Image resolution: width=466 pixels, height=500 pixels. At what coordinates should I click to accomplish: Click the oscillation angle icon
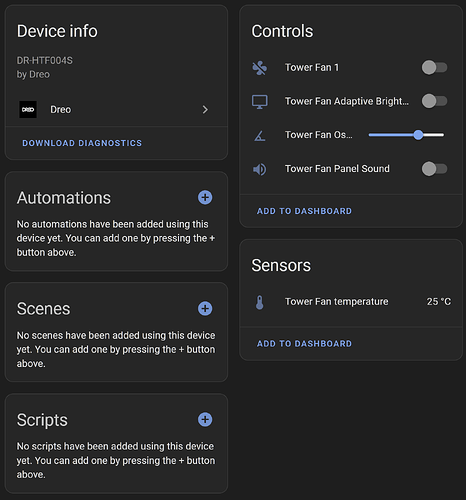tap(260, 135)
